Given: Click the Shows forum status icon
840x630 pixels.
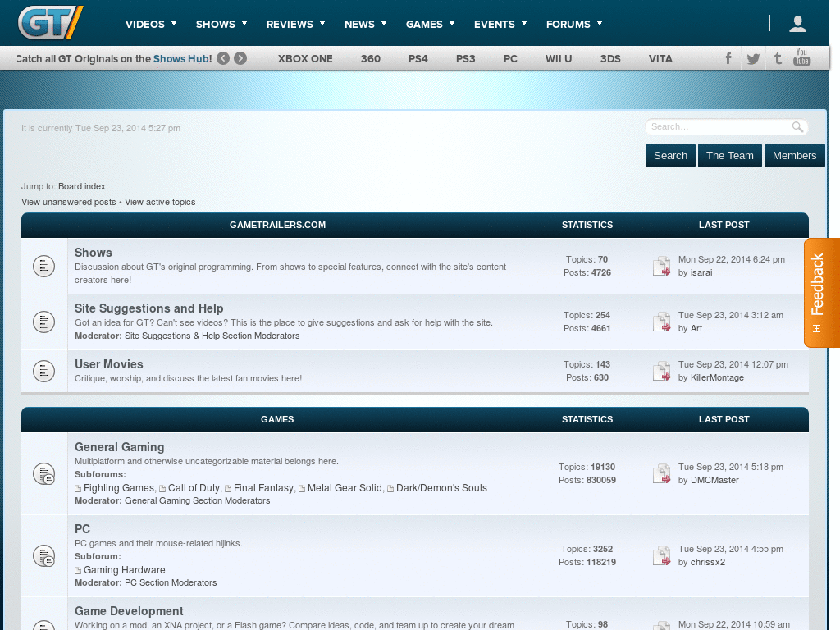Looking at the screenshot, I should [x=44, y=267].
